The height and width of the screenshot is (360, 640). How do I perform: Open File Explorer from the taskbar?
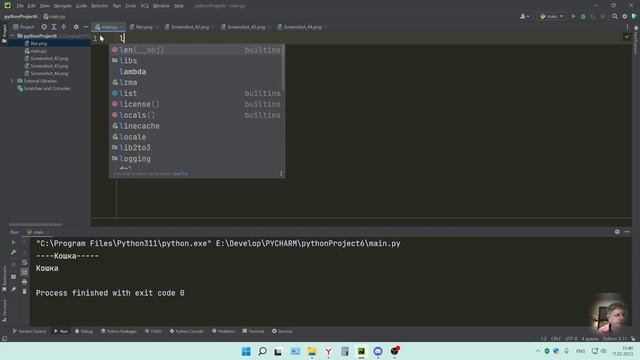pyautogui.click(x=312, y=351)
